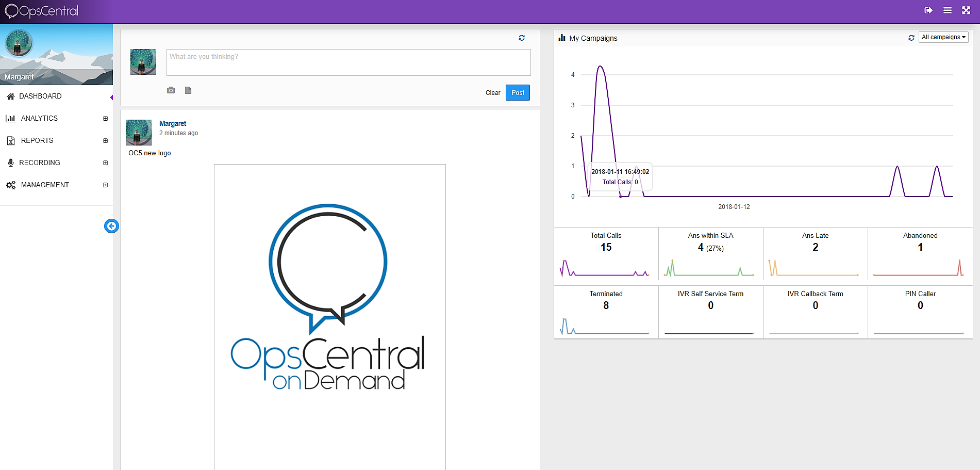Refresh the My Campaigns panel

point(911,38)
